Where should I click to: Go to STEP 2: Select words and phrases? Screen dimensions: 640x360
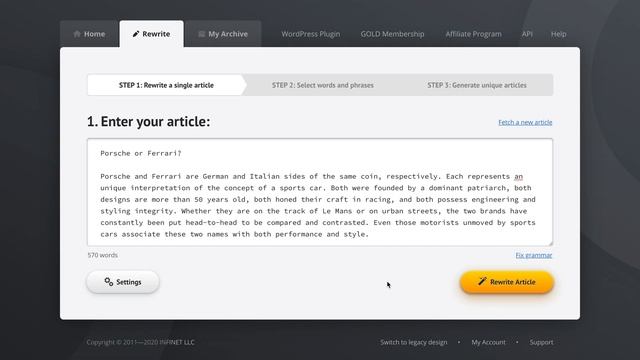(322, 85)
